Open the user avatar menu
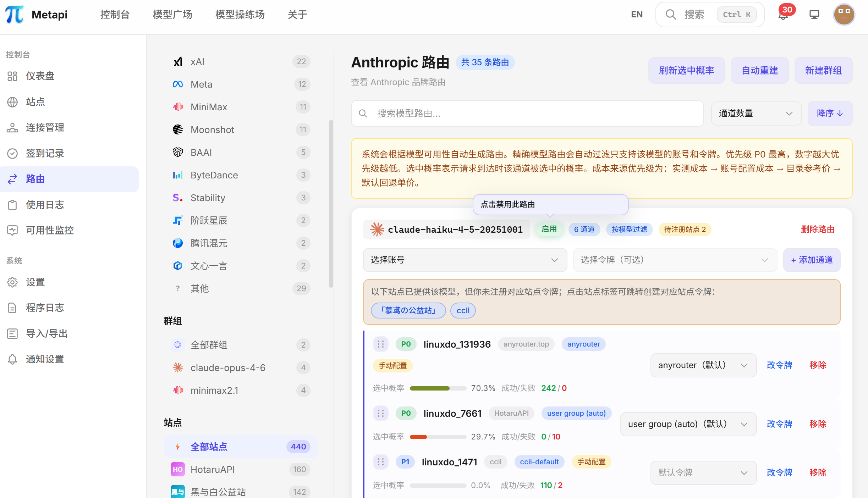 844,15
